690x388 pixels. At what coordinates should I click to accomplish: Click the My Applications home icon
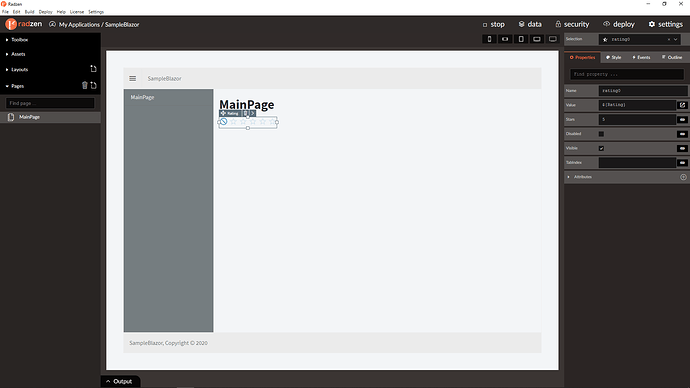pos(52,24)
